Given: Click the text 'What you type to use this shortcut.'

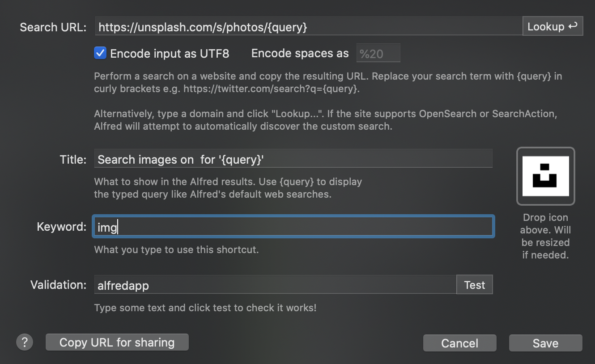Looking at the screenshot, I should (x=176, y=250).
